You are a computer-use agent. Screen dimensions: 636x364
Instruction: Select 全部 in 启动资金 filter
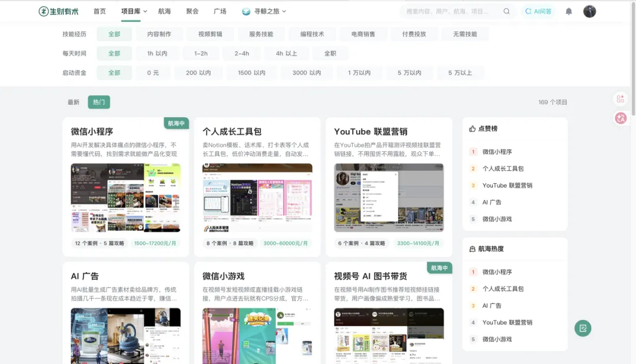[x=114, y=72]
